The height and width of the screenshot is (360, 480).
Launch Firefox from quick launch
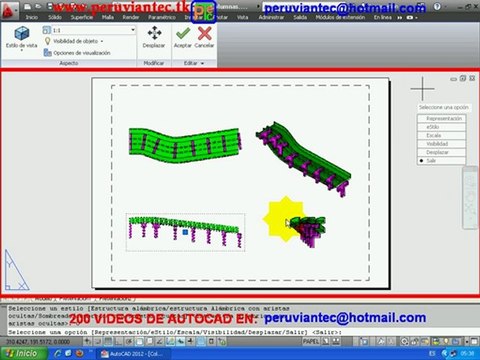[79, 353]
